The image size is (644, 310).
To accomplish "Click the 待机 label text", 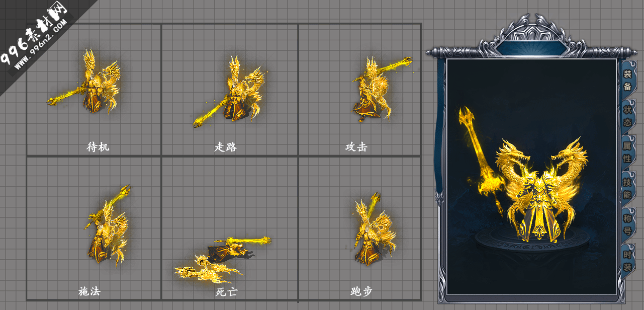I will pyautogui.click(x=98, y=147).
